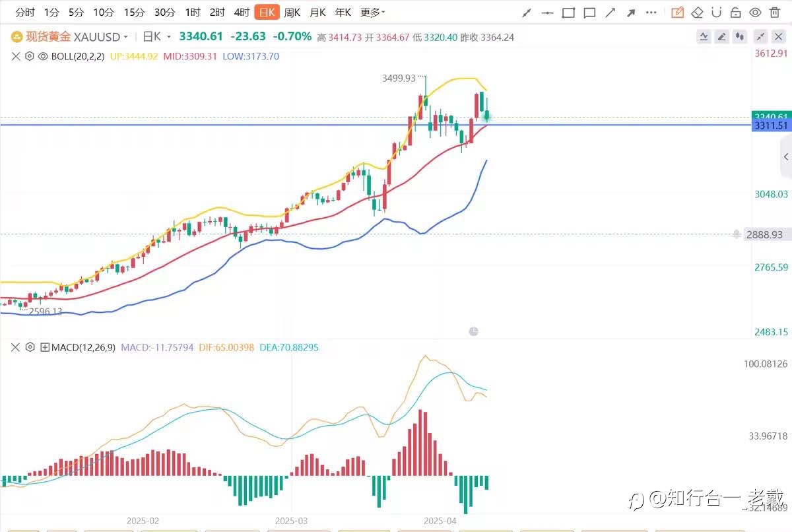This screenshot has width=792, height=532.
Task: Select the rectangle drawing tool
Action: tap(568, 13)
